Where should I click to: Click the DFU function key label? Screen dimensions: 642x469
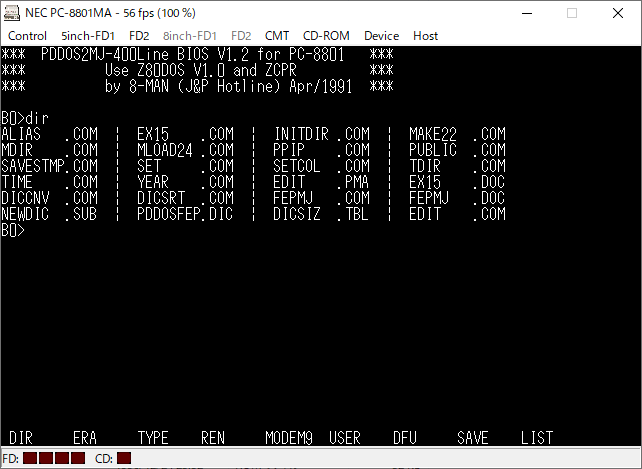pyautogui.click(x=405, y=438)
